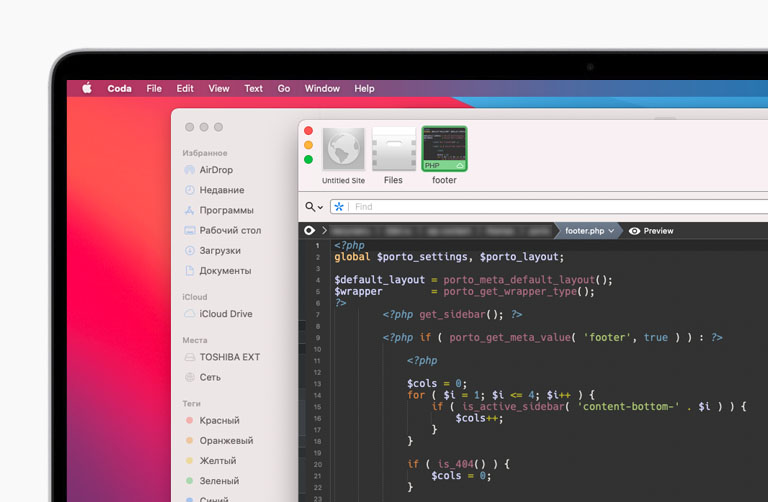Open the File menu
The height and width of the screenshot is (502, 768).
[154, 89]
